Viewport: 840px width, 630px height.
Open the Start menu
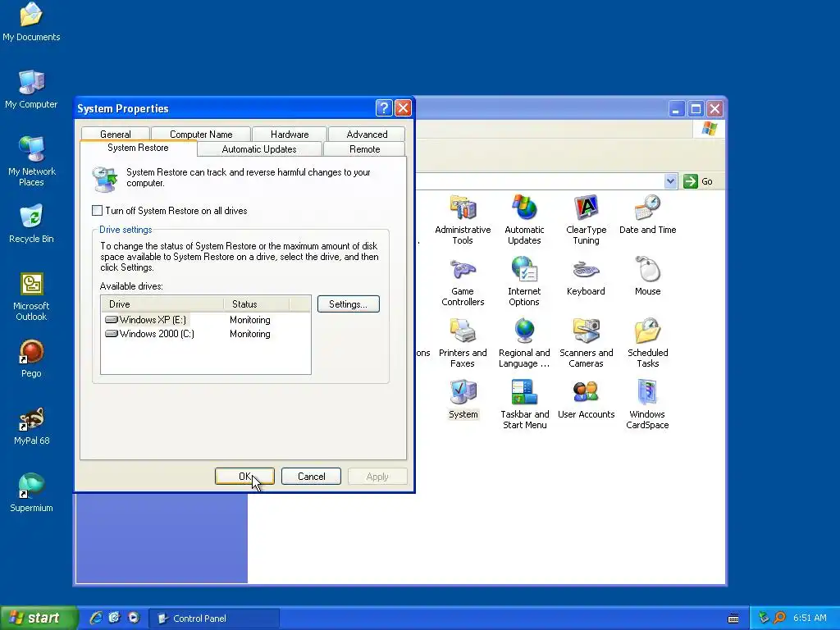click(x=38, y=618)
